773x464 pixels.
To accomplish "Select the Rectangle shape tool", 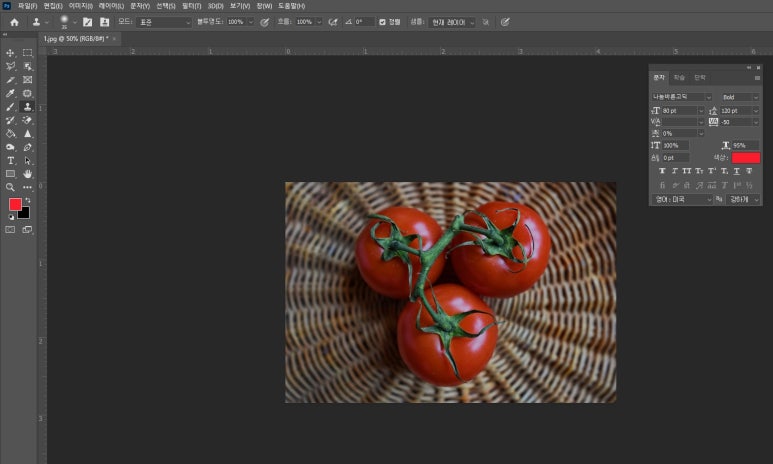I will click(x=10, y=174).
